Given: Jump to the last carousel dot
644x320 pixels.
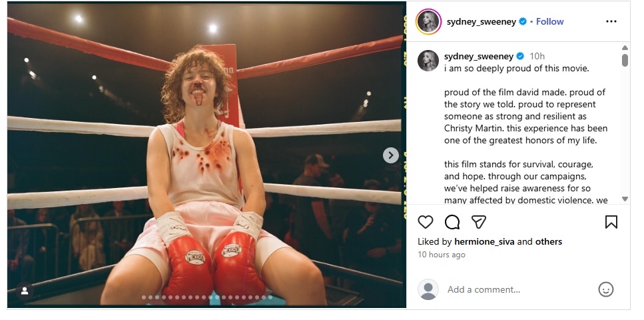Looking at the screenshot, I should pos(270,297).
